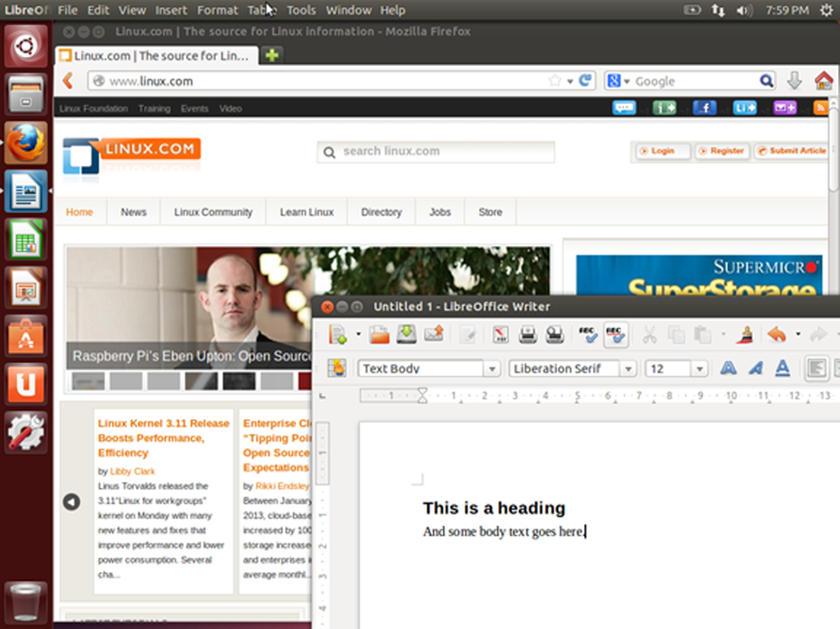This screenshot has height=629, width=840.
Task: Click the New document icon in Writer
Action: point(338,335)
